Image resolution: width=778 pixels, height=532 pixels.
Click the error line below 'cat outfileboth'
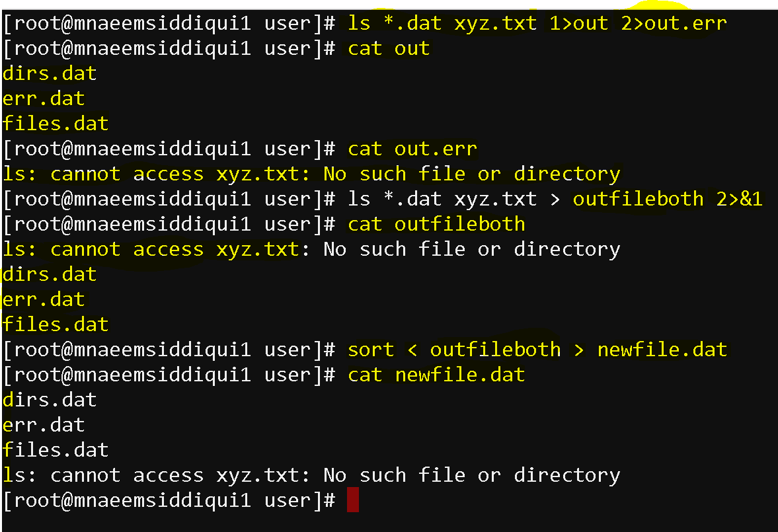[x=311, y=249]
